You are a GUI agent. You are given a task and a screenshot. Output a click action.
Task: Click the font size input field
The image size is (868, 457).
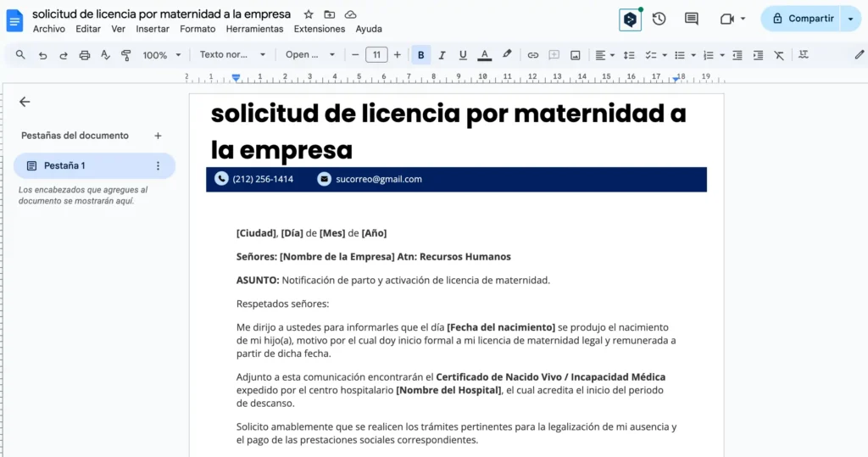(x=376, y=55)
